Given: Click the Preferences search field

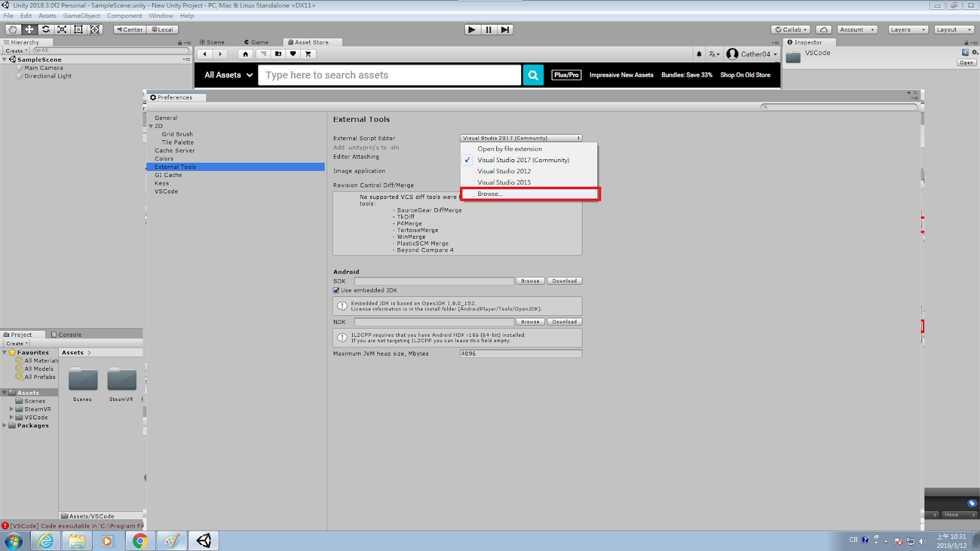Looking at the screenshot, I should tap(839, 107).
